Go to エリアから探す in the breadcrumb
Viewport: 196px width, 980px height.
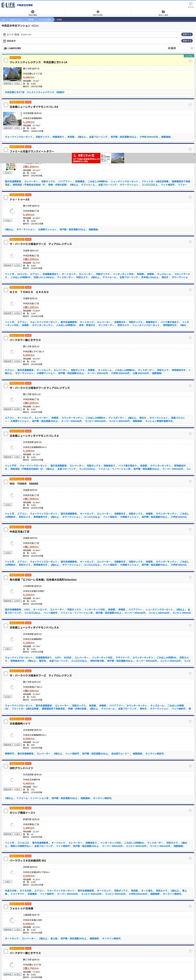coord(45,19)
